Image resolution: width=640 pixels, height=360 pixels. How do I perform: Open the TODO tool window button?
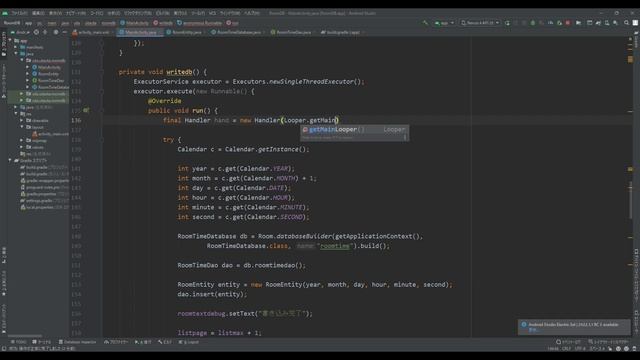tap(18, 342)
